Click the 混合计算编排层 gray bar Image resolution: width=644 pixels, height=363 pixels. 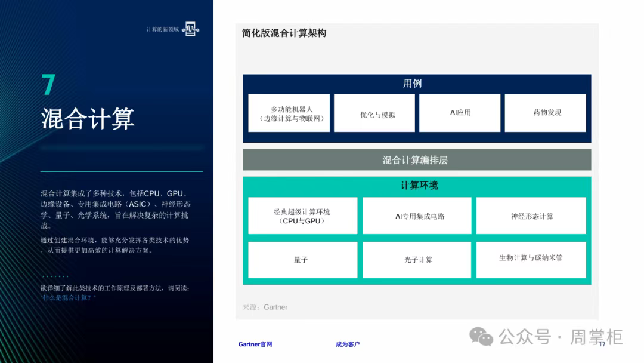pos(416,160)
